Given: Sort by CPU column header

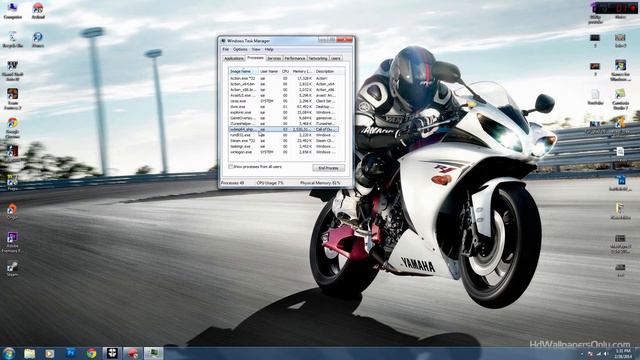Looking at the screenshot, I should coord(285,71).
